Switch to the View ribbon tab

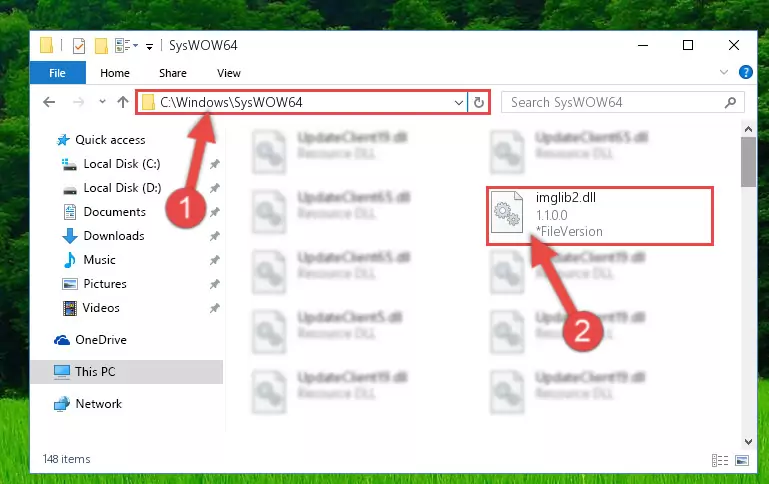(229, 73)
